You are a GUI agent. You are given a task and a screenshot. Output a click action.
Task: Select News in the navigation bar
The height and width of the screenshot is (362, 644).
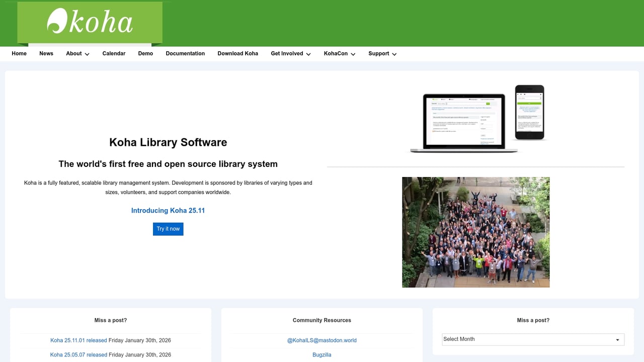tap(46, 53)
